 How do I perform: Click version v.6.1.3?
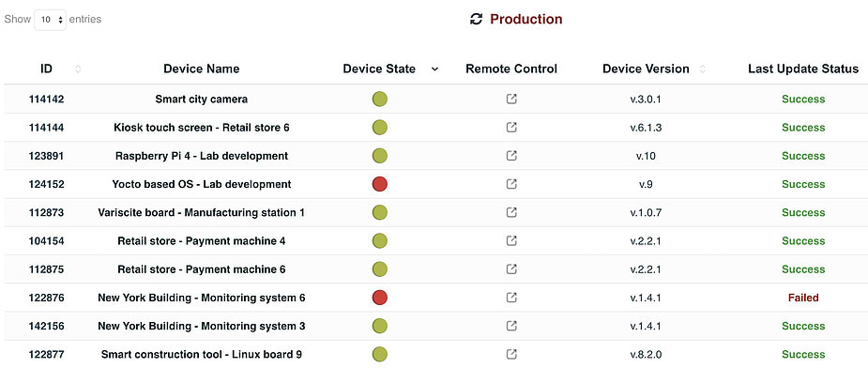point(646,128)
